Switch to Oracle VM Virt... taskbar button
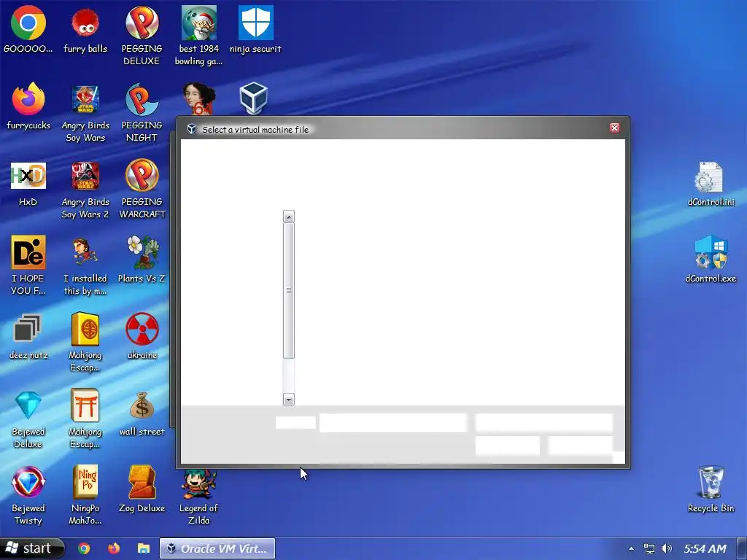The image size is (747, 560). [217, 548]
